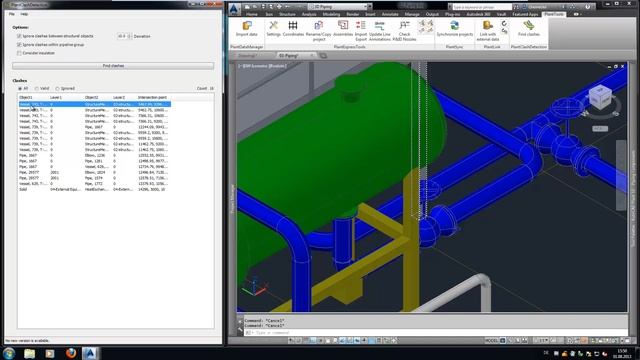
Task: Open Windows Start menu
Action: (9, 353)
